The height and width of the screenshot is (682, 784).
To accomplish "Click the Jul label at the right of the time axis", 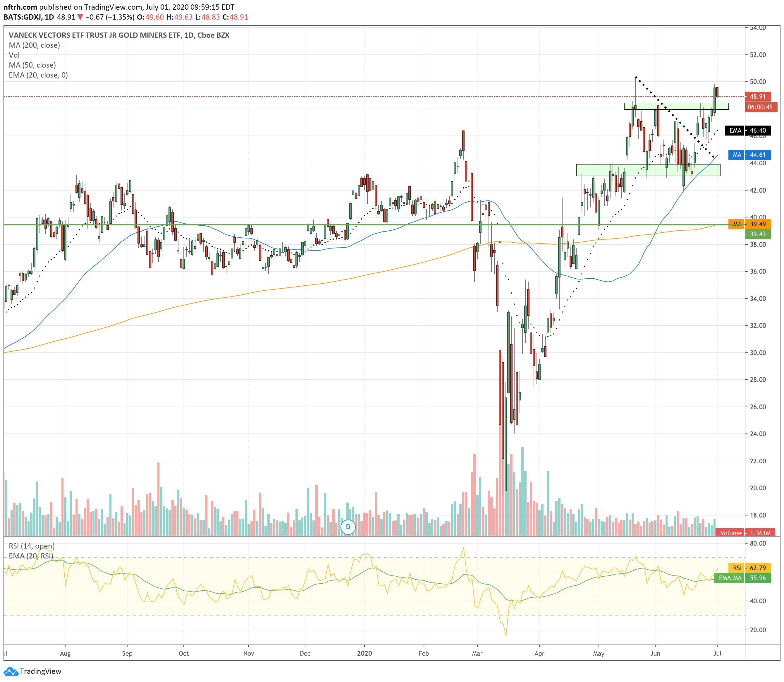I will click(717, 653).
